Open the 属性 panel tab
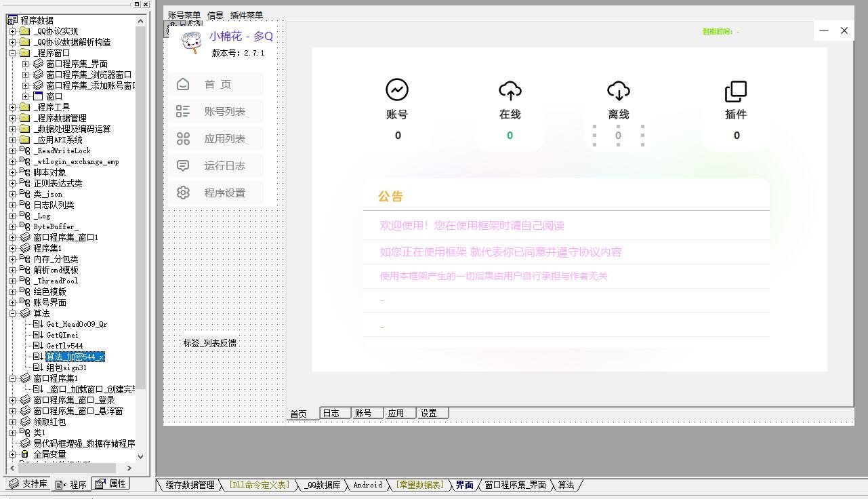This screenshot has width=868, height=499. click(x=111, y=484)
